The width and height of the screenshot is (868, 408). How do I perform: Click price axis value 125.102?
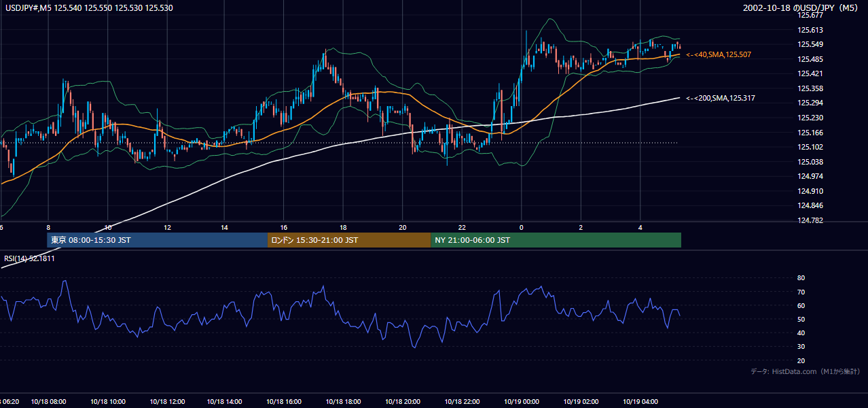[x=810, y=147]
